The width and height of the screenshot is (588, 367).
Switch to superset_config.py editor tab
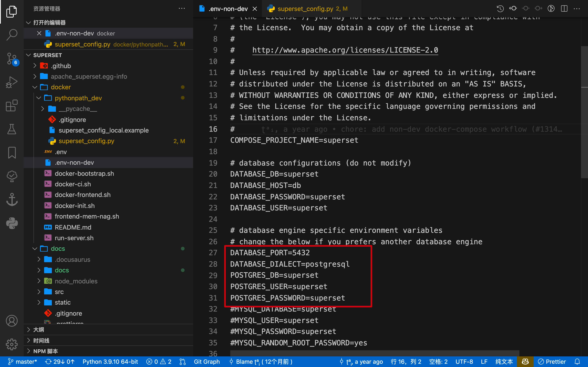[x=305, y=9]
